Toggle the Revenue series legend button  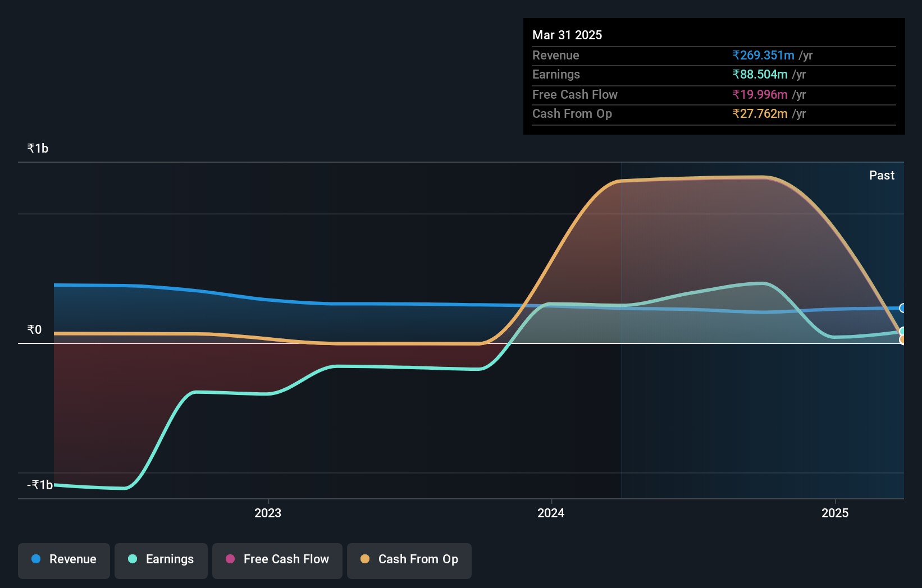point(64,561)
